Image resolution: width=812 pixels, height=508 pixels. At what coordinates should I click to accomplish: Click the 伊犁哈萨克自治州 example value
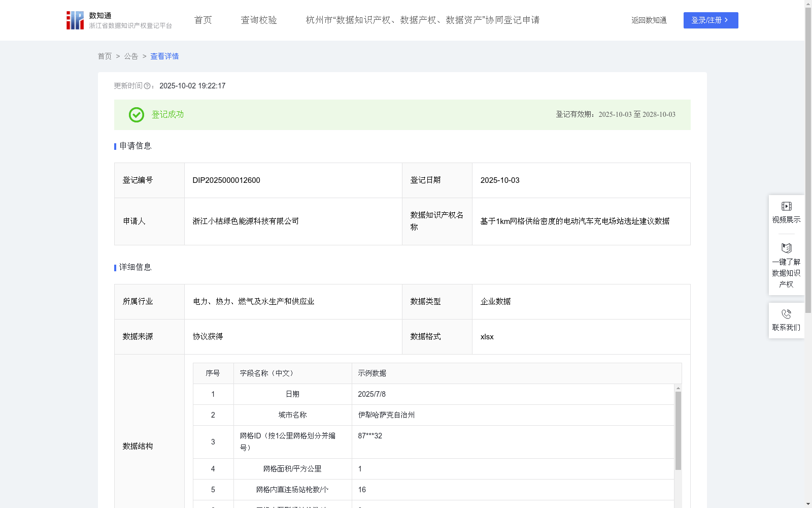click(x=386, y=415)
